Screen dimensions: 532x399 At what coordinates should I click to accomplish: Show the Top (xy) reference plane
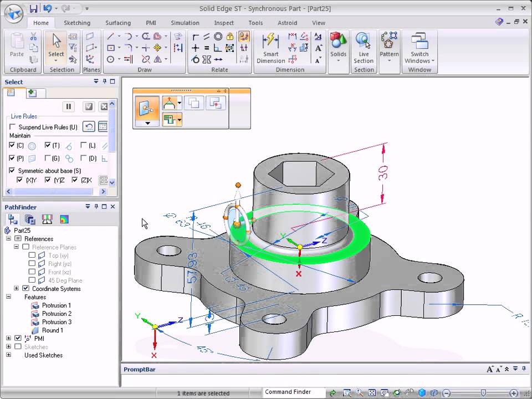32,255
